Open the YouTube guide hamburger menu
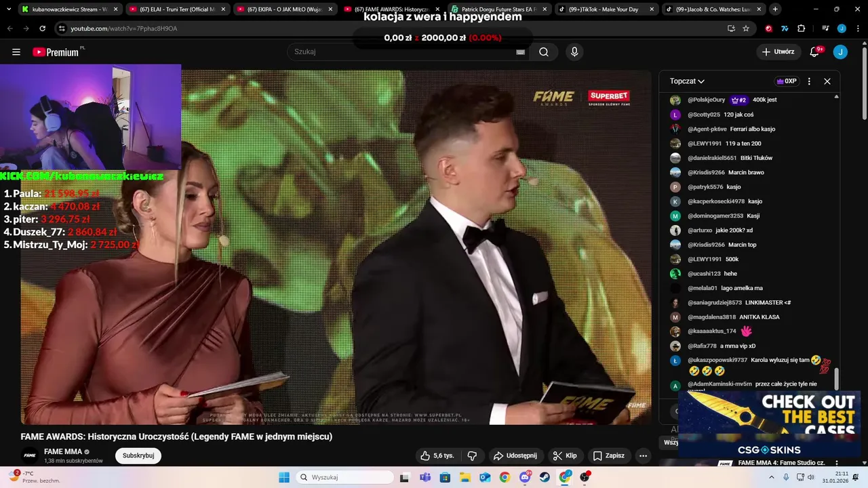868x488 pixels. pos(16,52)
